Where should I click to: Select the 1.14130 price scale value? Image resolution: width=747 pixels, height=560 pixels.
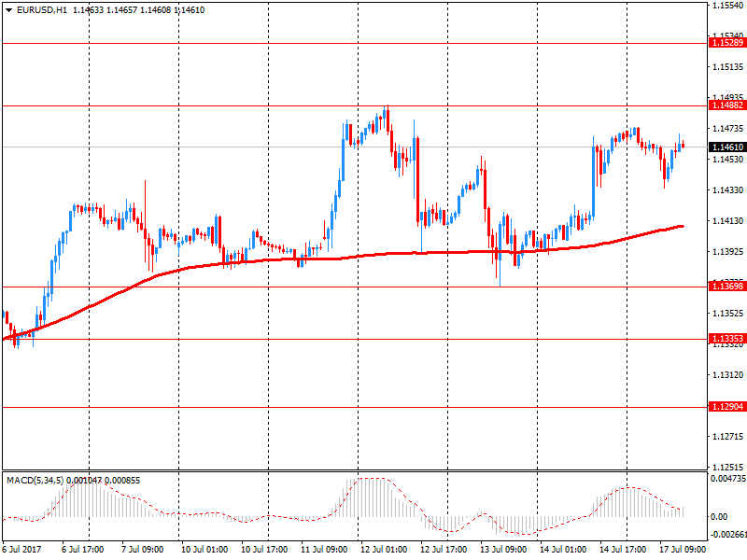(727, 221)
